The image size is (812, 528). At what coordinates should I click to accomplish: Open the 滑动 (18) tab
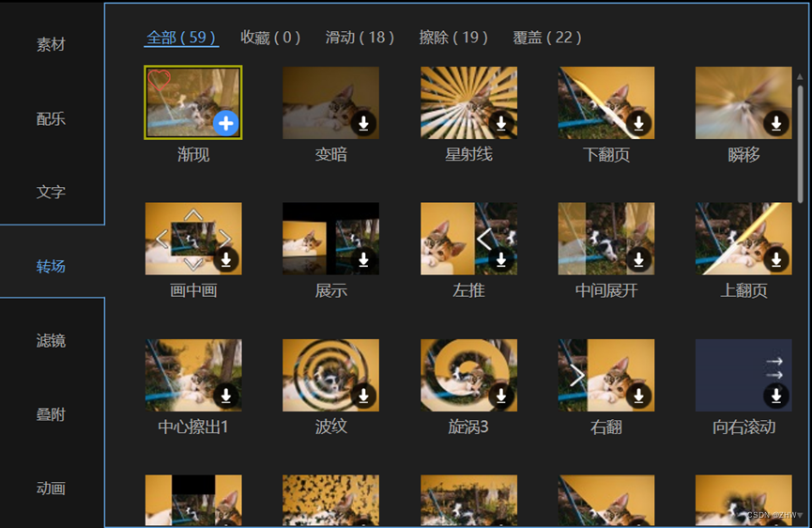360,38
